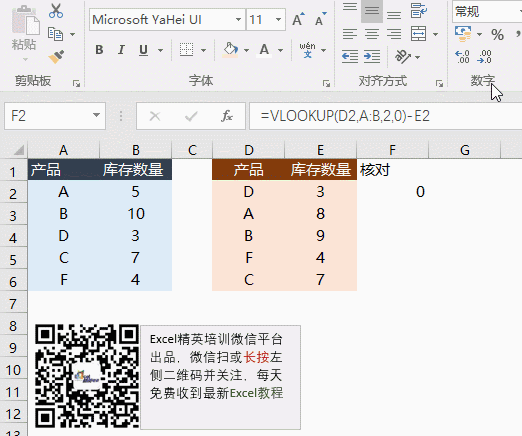Click the Fill Color bucket swatch
The height and width of the screenshot is (436, 522).
pyautogui.click(x=230, y=50)
